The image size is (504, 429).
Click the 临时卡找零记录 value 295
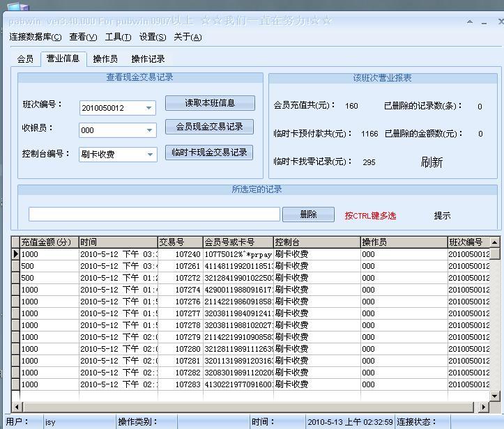coord(369,162)
